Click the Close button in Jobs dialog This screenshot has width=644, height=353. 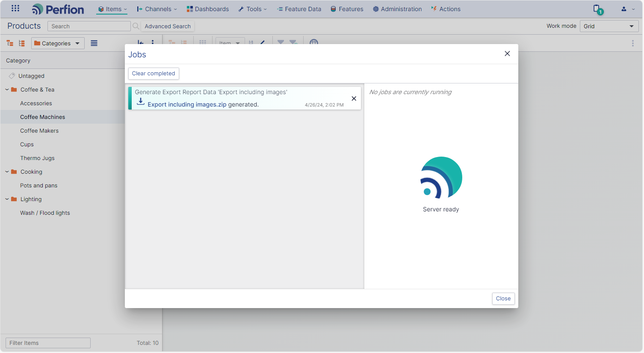coord(503,299)
